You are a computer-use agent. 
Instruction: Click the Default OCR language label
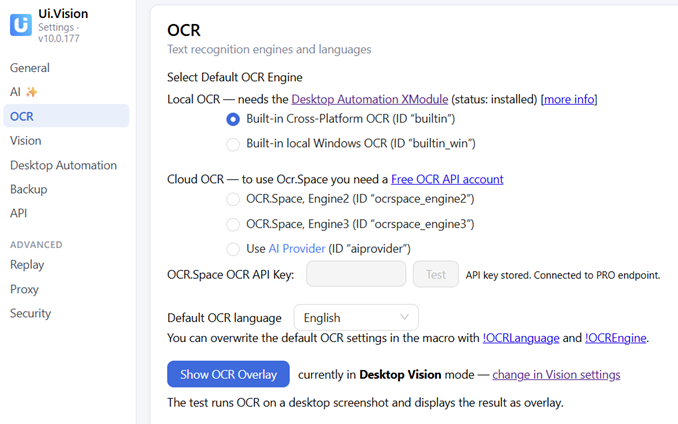coord(224,318)
